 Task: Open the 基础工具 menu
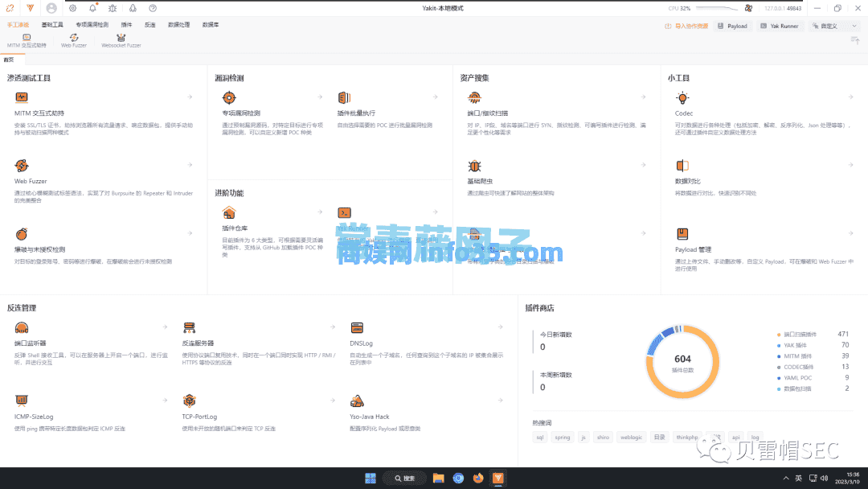coord(52,25)
